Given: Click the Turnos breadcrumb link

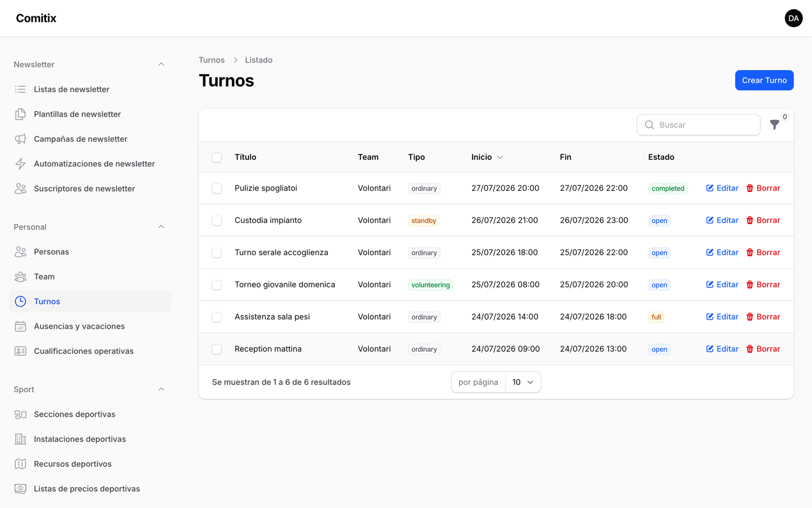Looking at the screenshot, I should pyautogui.click(x=211, y=60).
